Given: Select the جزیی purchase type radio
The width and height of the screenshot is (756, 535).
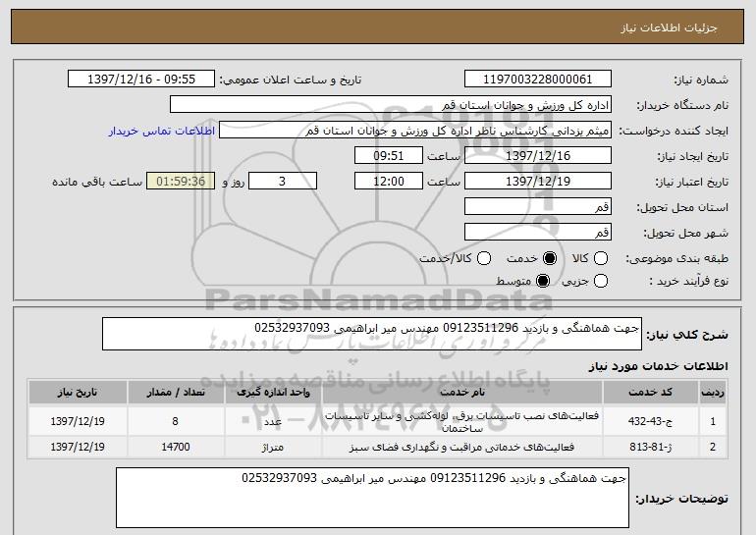Looking at the screenshot, I should [601, 281].
